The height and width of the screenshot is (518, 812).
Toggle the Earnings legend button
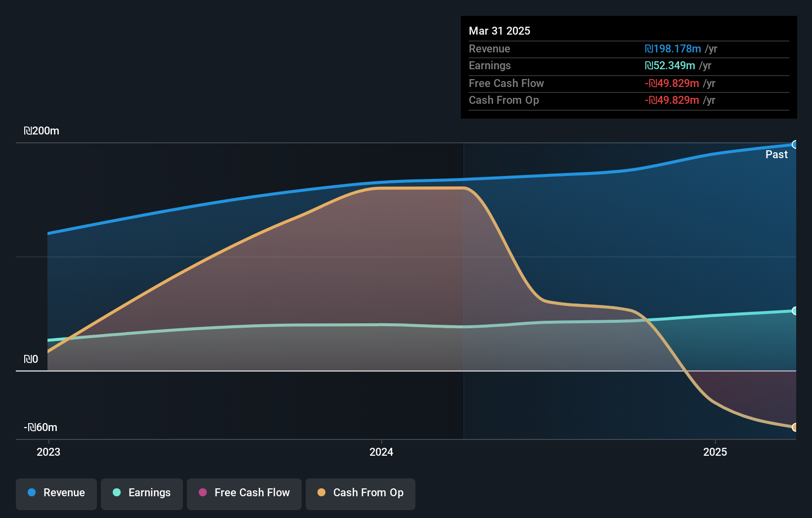tap(142, 494)
